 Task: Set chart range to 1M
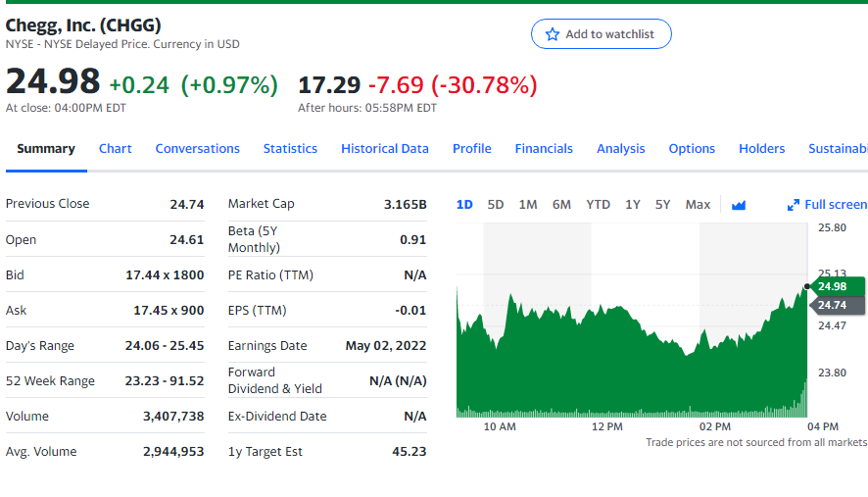tap(527, 205)
